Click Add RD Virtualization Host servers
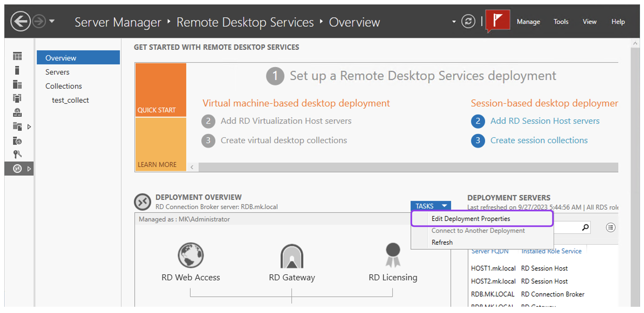644x313 pixels. pyautogui.click(x=286, y=121)
